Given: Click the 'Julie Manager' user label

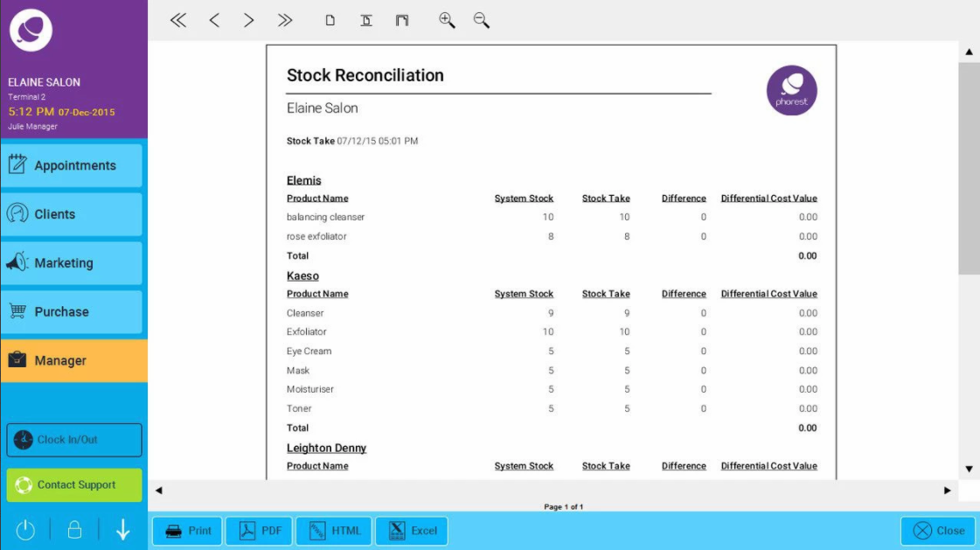Looking at the screenshot, I should 32,126.
